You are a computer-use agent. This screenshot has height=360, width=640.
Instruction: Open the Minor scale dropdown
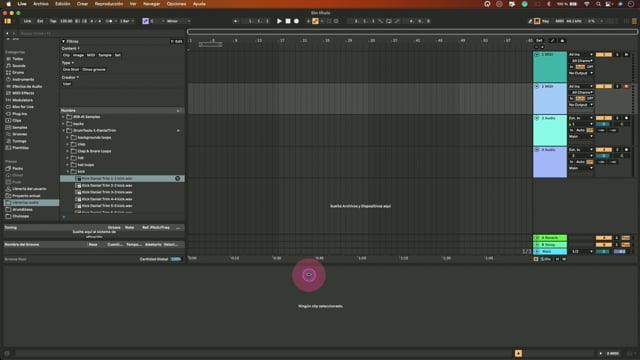tap(178, 21)
